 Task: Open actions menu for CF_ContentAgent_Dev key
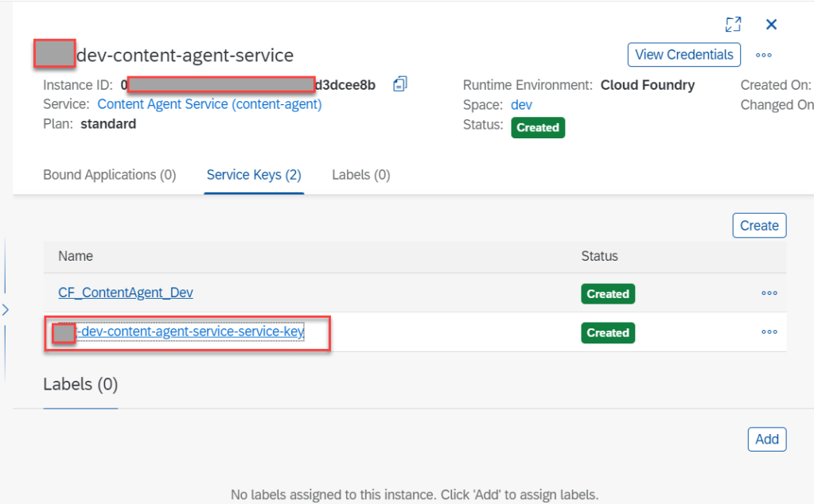769,293
